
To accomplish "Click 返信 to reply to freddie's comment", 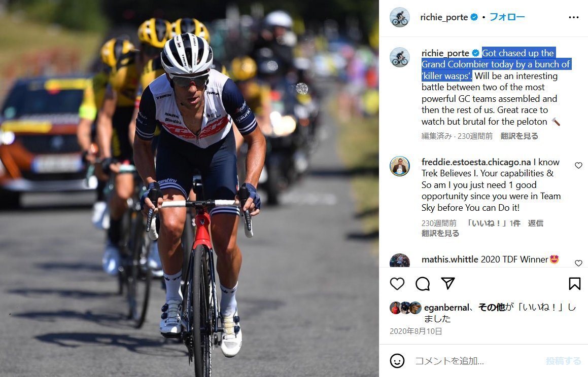I will (536, 223).
